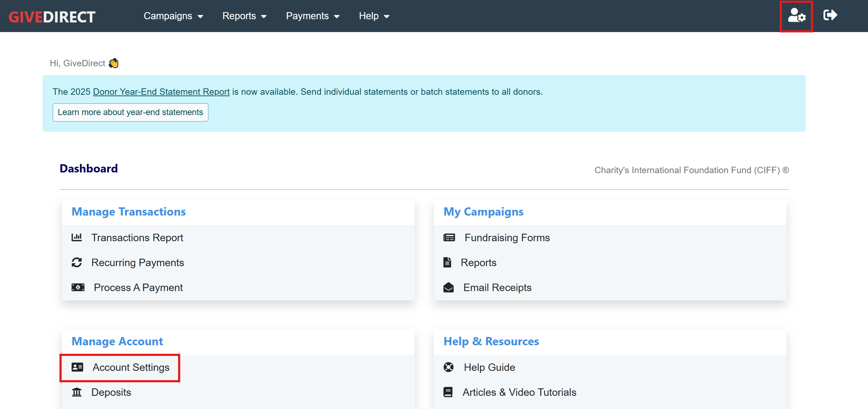Viewport: 868px width, 409px height.
Task: Click the Email Receipts envelope icon
Action: (x=448, y=287)
